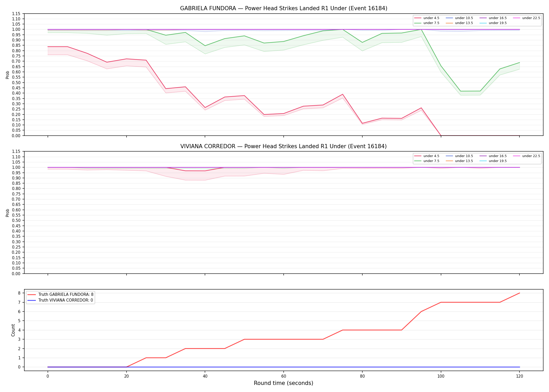Click the '3' tick on the Count axis
The image size is (549, 392).
tap(19, 339)
